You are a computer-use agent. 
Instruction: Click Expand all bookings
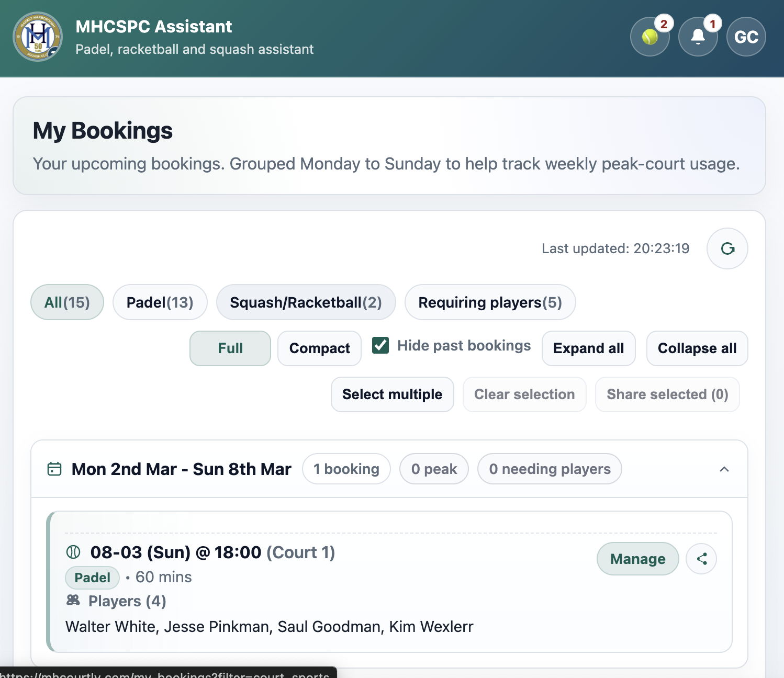pos(588,348)
